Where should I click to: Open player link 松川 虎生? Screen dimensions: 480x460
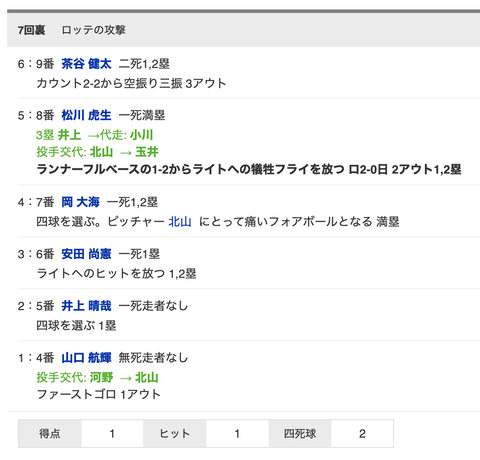point(86,115)
